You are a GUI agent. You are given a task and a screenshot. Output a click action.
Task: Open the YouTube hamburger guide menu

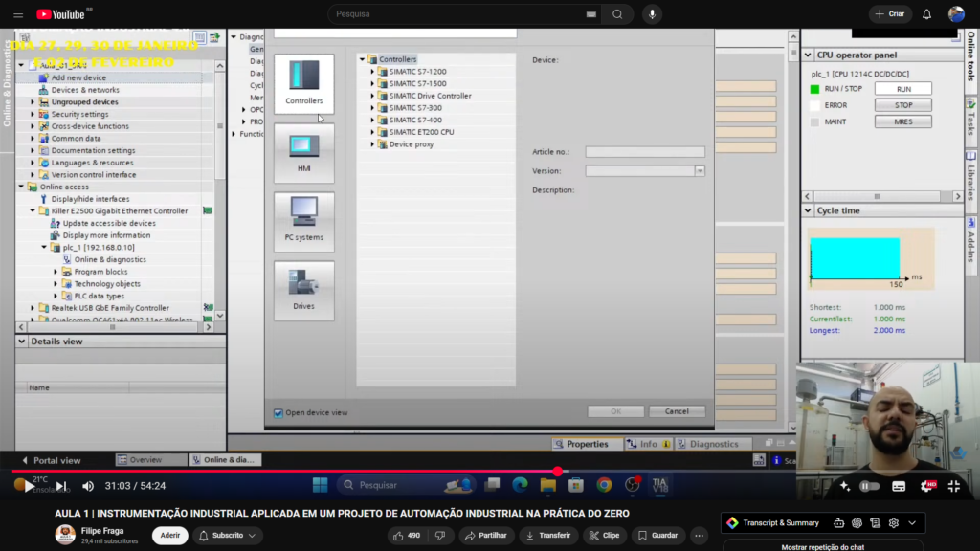(18, 13)
